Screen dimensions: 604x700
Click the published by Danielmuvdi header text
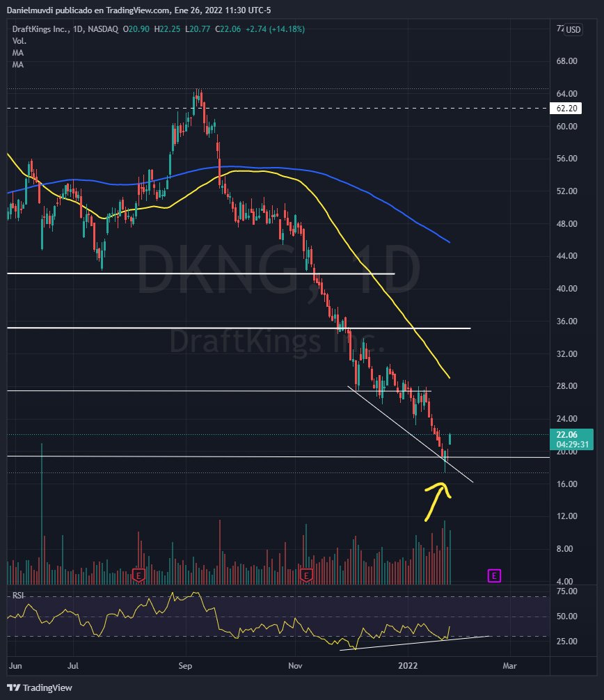(139, 10)
